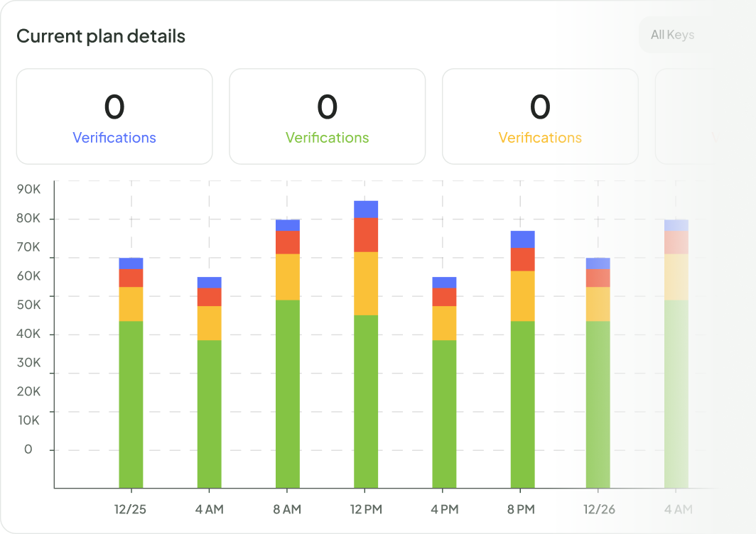This screenshot has height=534, width=756.
Task: Click the 4 PM bar's blue top segment
Action: click(445, 283)
